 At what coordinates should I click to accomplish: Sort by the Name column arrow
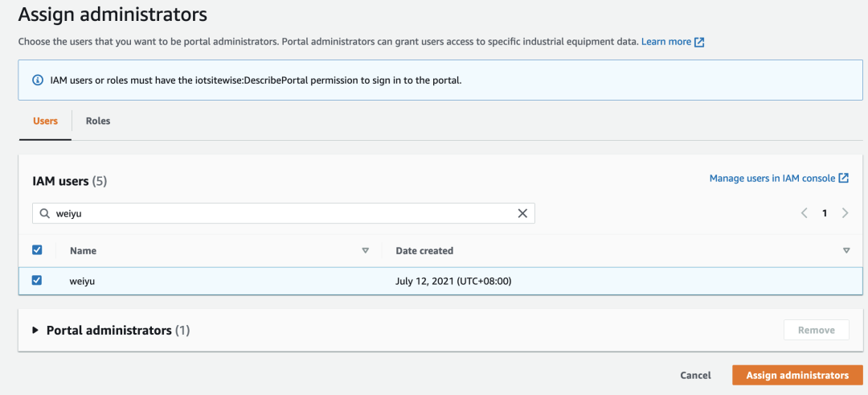365,251
